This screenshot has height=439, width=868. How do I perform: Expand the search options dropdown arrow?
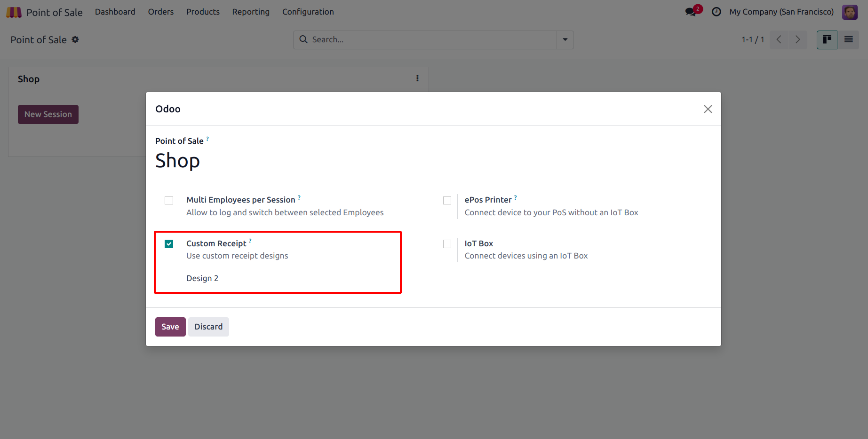point(565,40)
